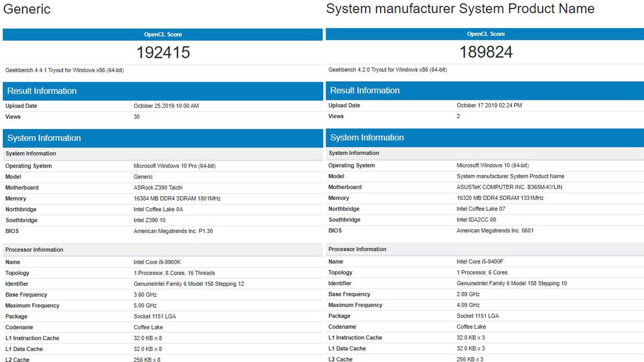644x362 pixels.
Task: Click the 'Coffee Lake' codename in the i9-9900K result
Action: (148, 327)
